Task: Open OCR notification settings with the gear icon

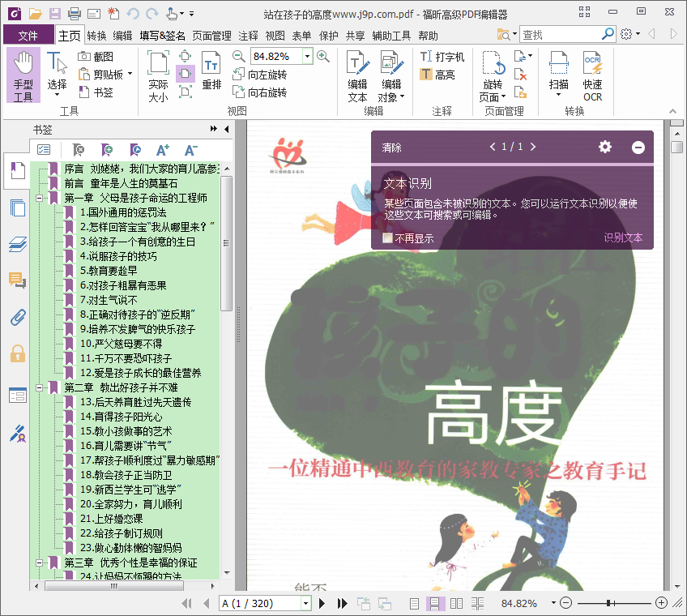Action: 605,147
